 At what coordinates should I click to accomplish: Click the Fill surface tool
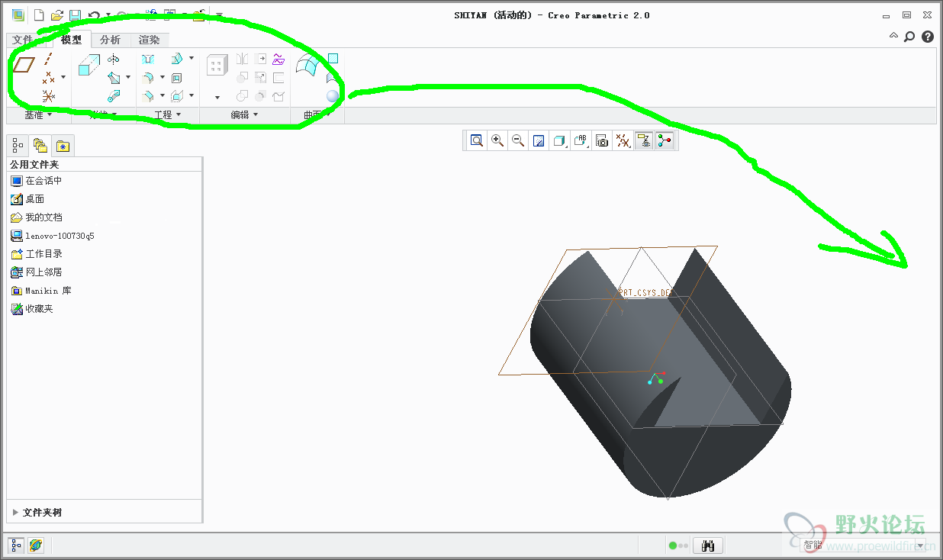pos(333,59)
